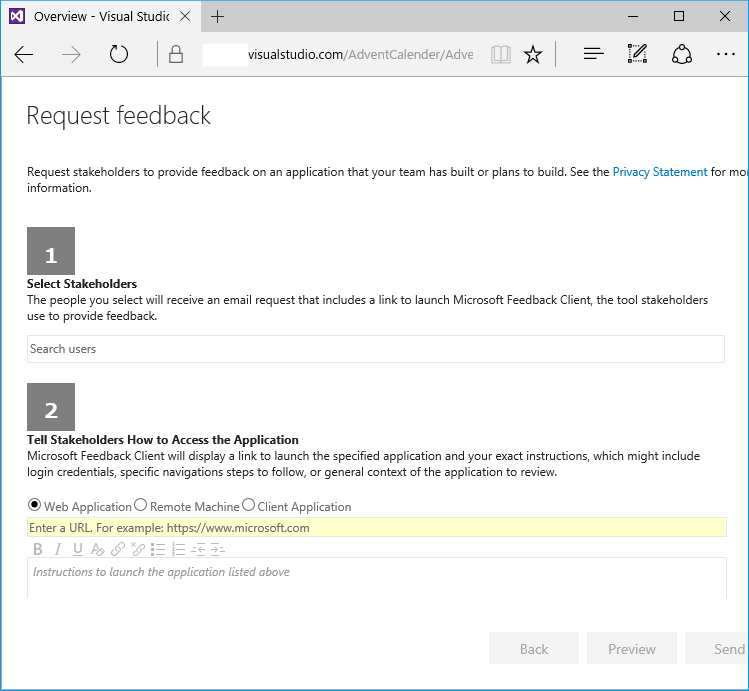Click the Search users field
The width and height of the screenshot is (749, 691).
click(375, 349)
